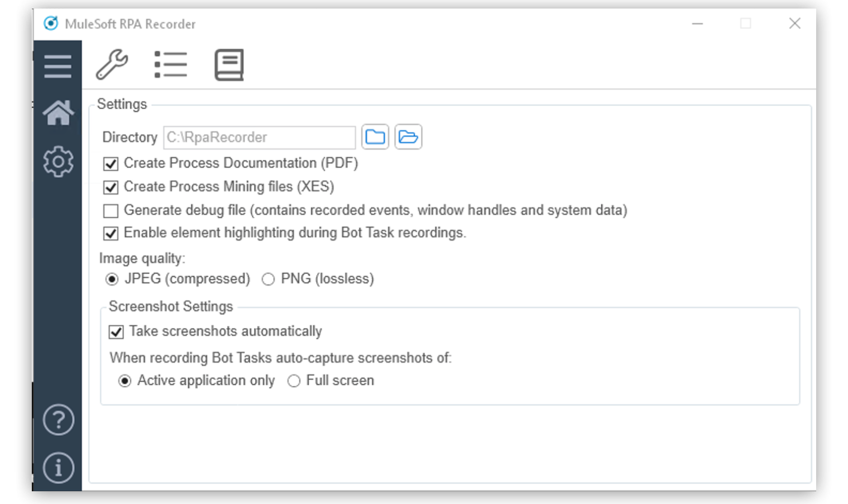This screenshot has height=504, width=848.
Task: Click the browse folder icon button
Action: [x=375, y=137]
